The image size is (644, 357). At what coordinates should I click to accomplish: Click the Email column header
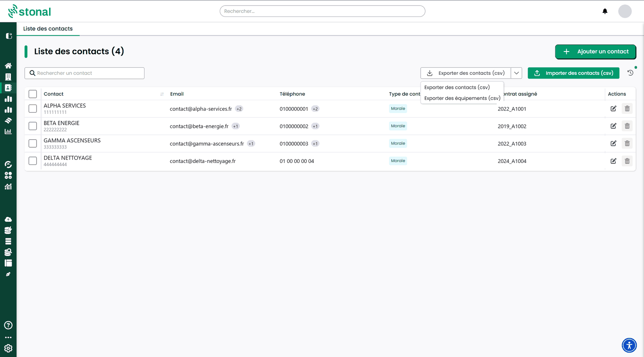[177, 94]
